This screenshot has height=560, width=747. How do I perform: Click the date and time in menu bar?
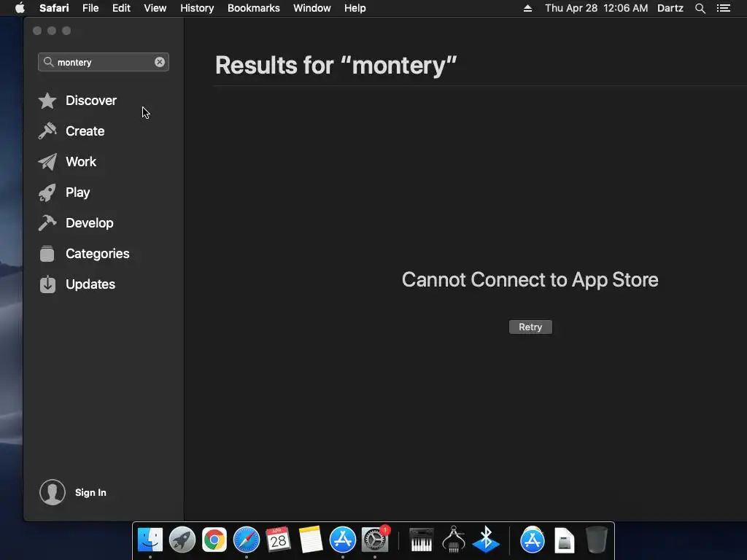pyautogui.click(x=596, y=8)
